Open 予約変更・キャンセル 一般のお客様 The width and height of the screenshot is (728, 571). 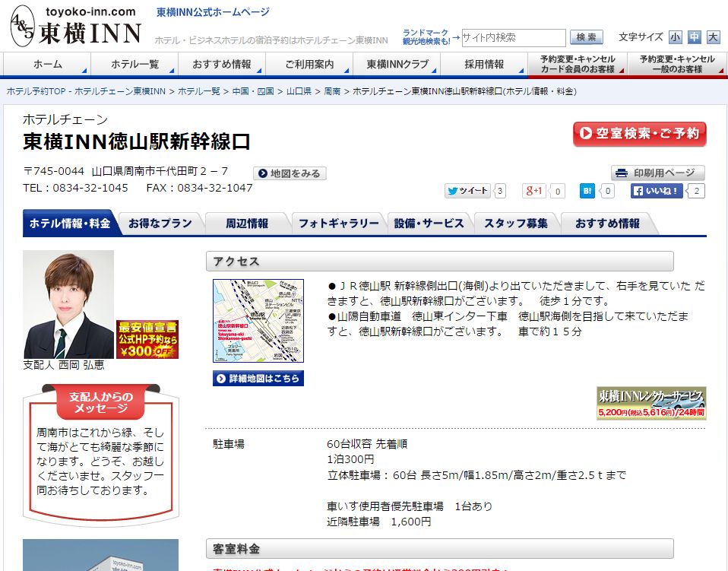[677, 64]
